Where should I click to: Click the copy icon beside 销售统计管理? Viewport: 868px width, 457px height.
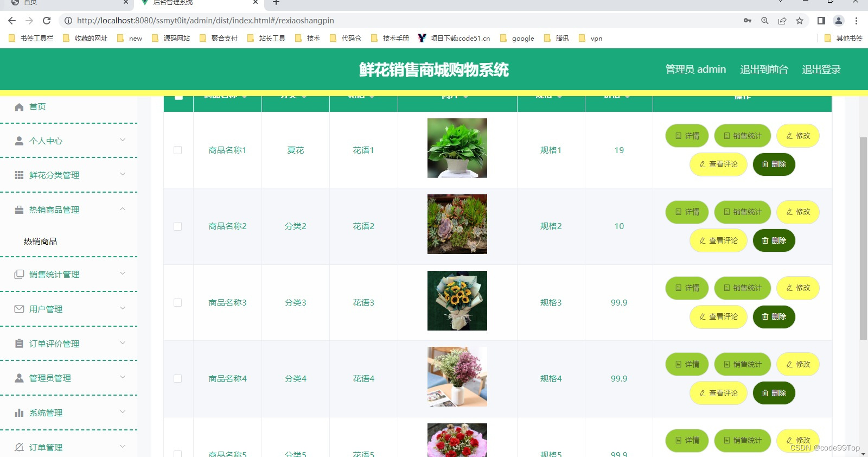[x=19, y=275]
